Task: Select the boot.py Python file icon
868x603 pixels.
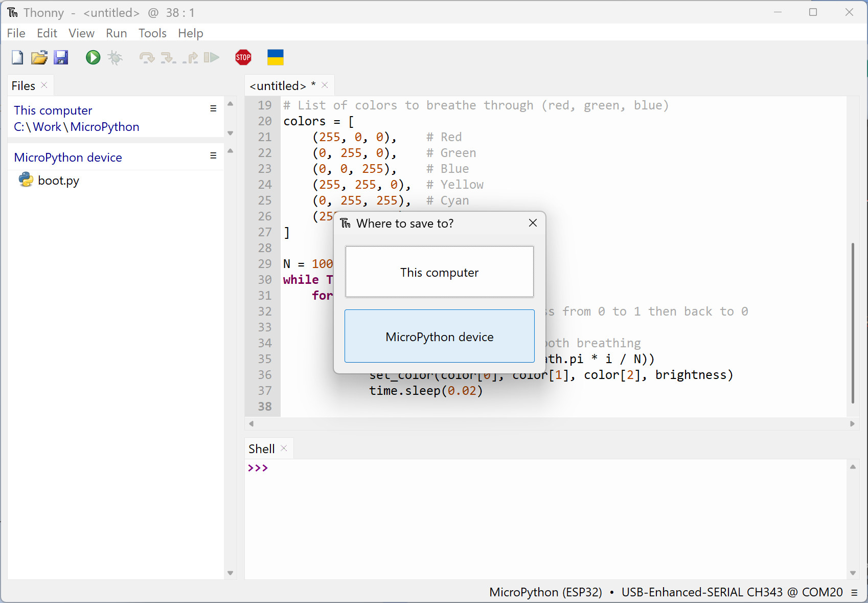Action: pyautogui.click(x=26, y=180)
